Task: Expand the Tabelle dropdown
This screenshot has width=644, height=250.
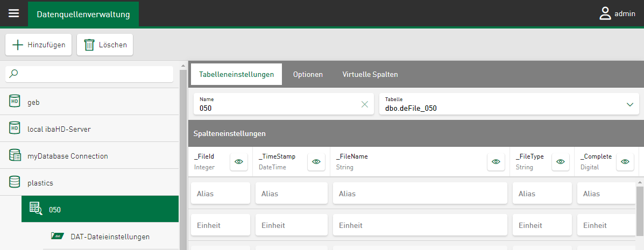Action: pyautogui.click(x=630, y=104)
